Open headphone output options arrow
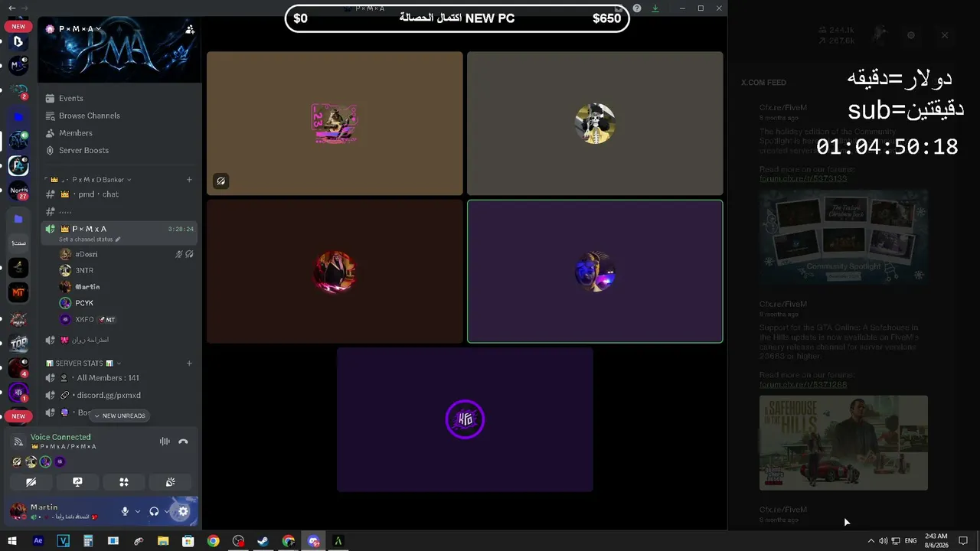This screenshot has height=551, width=980. coord(167,511)
